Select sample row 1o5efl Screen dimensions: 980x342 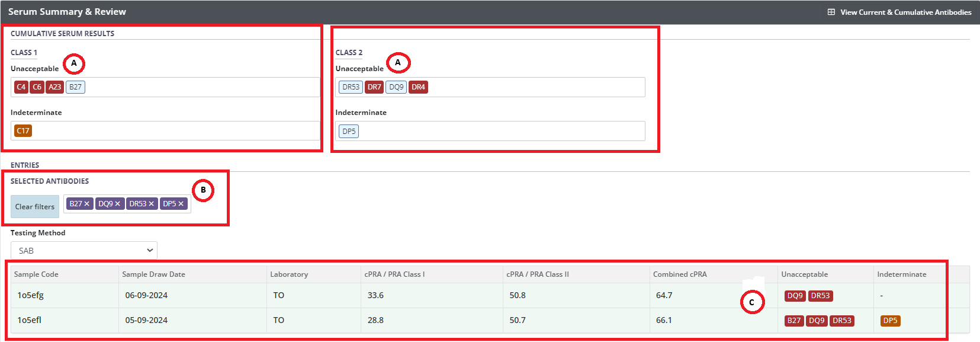[490, 320]
